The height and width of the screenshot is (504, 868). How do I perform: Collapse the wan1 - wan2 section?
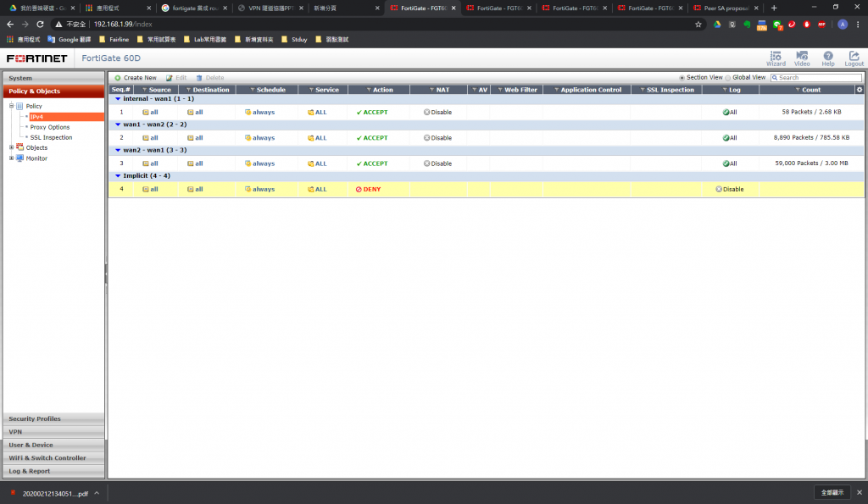117,125
